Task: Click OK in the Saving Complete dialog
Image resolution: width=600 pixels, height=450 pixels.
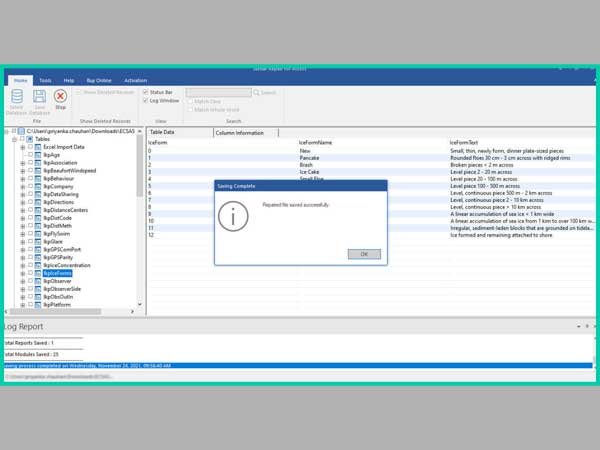Action: [x=364, y=254]
